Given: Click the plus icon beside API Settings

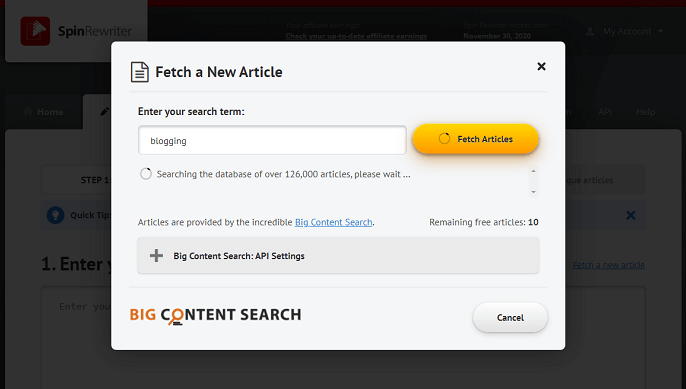Looking at the screenshot, I should (x=156, y=256).
